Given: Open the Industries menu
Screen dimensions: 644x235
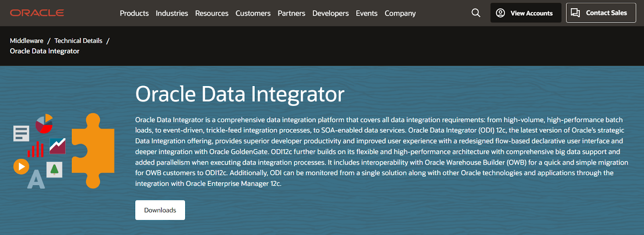Looking at the screenshot, I should click(x=172, y=13).
